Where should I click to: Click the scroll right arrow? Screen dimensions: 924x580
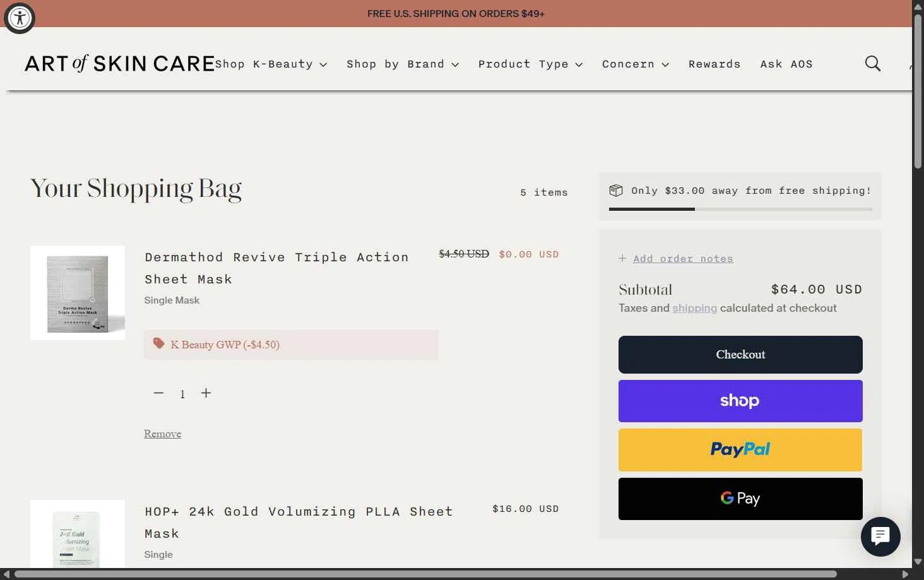(x=905, y=574)
